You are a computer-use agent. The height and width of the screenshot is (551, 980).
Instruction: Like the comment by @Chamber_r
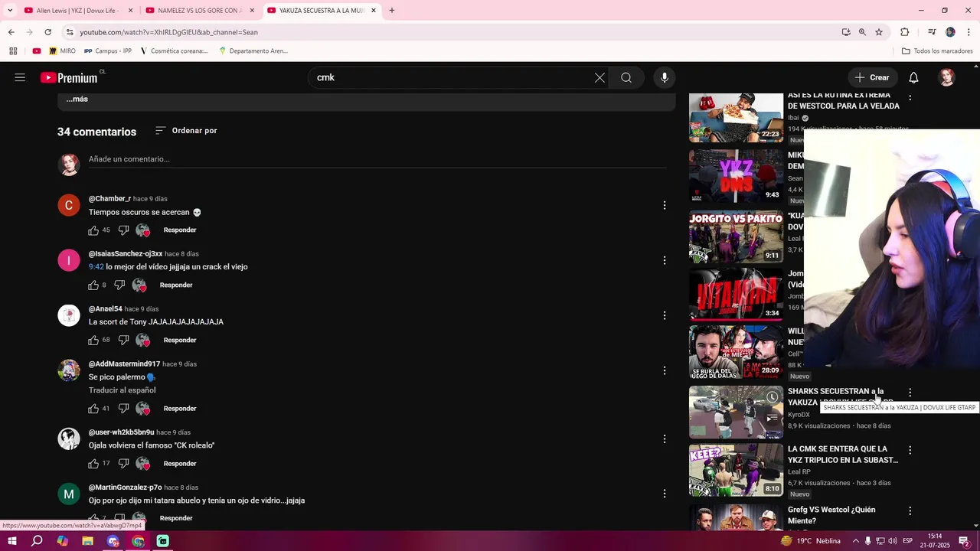tap(93, 230)
